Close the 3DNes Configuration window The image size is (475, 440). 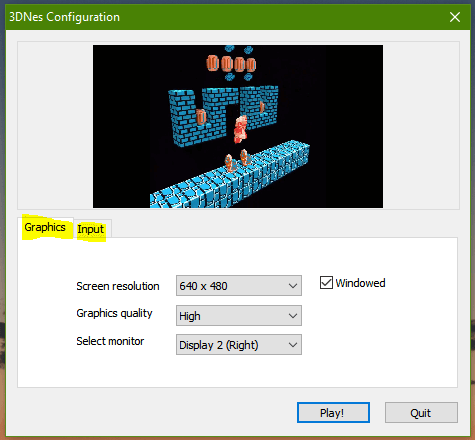point(455,17)
